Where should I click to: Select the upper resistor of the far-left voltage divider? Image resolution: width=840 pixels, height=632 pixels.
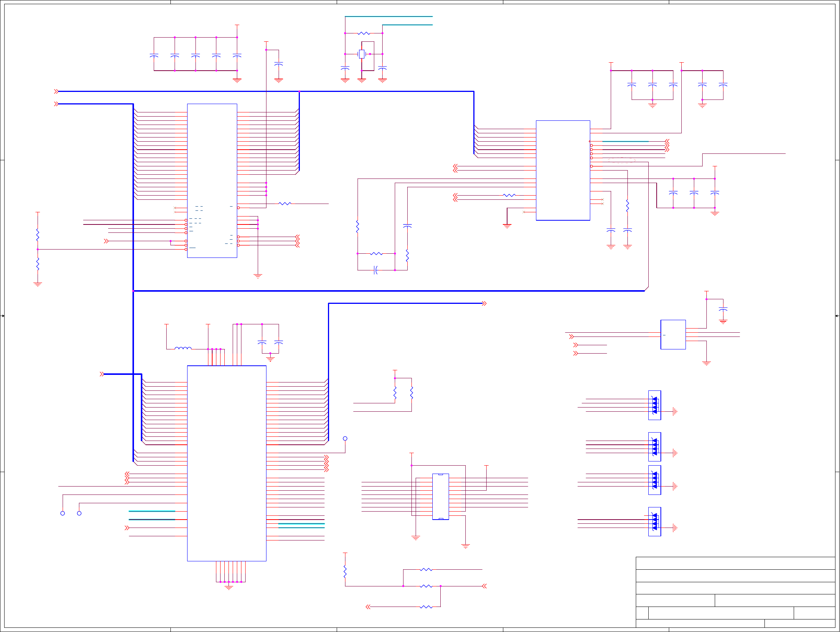[38, 235]
